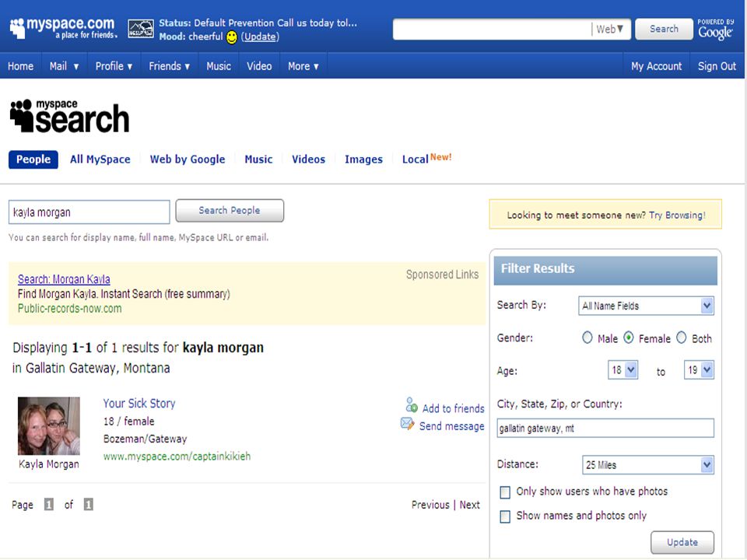Image resolution: width=747 pixels, height=560 pixels.
Task: Open the maximum age 19 dropdown
Action: point(699,370)
